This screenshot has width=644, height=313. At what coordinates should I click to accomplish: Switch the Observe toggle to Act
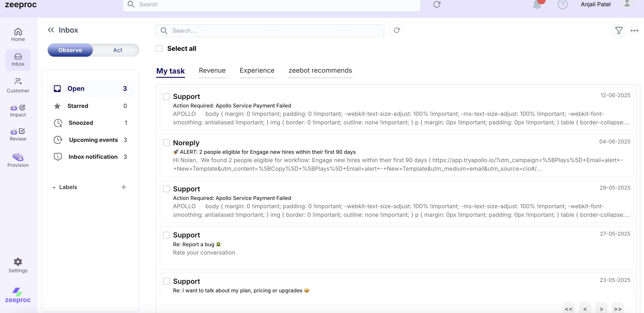[x=118, y=50]
